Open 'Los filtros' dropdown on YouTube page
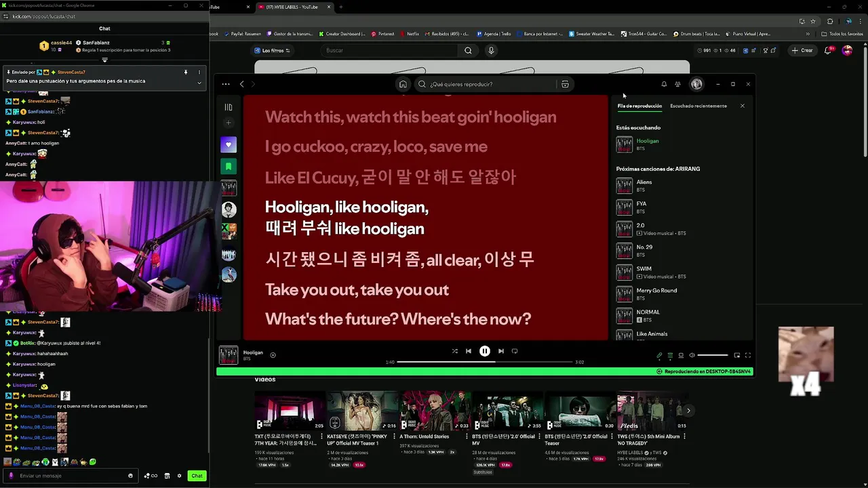This screenshot has height=488, width=868. [272, 50]
